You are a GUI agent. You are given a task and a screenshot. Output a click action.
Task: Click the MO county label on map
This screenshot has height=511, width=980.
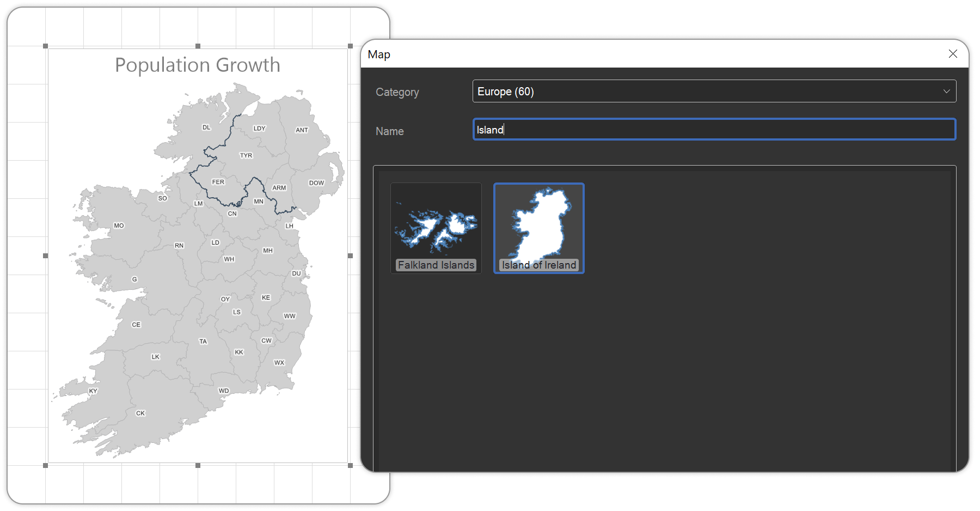pyautogui.click(x=119, y=226)
